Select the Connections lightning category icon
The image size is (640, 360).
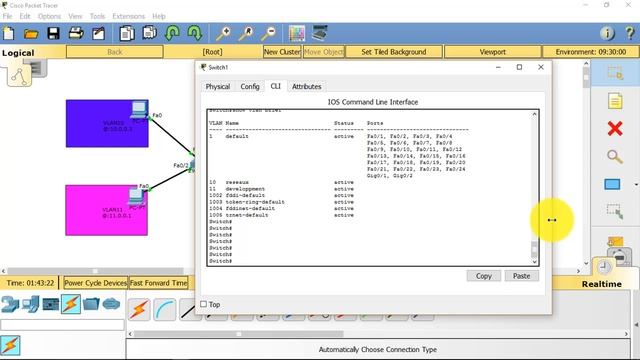pos(71,304)
